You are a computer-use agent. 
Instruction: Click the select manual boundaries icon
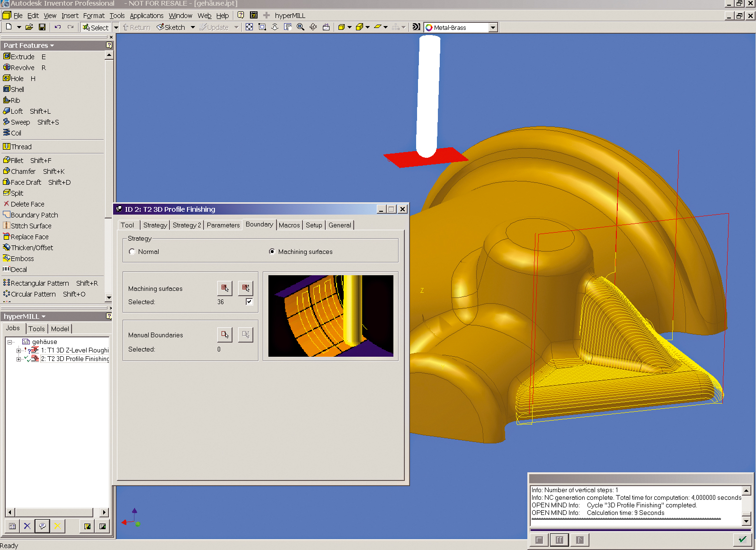[x=225, y=334]
